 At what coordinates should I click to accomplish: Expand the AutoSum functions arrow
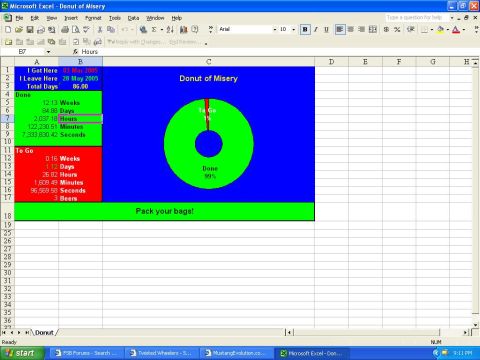[162, 30]
